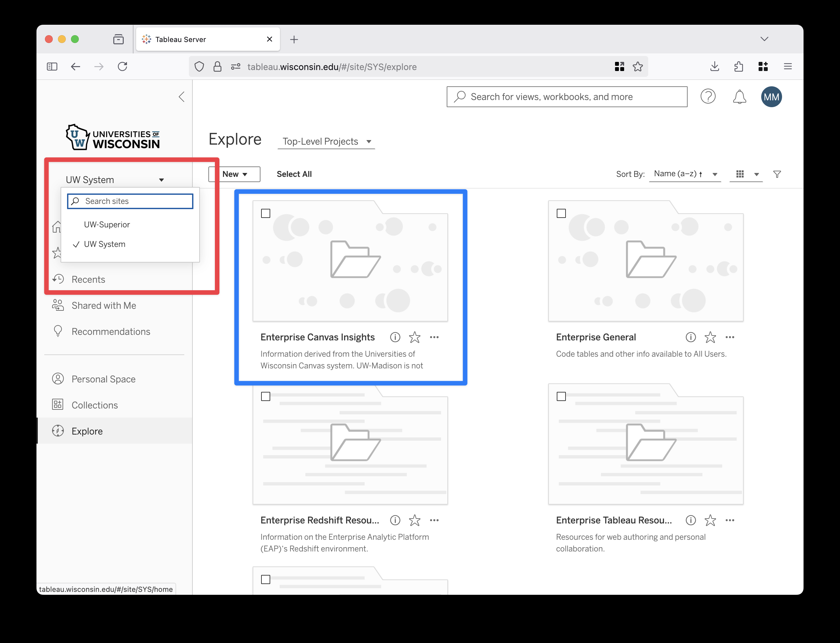Open the Collections page

94,405
